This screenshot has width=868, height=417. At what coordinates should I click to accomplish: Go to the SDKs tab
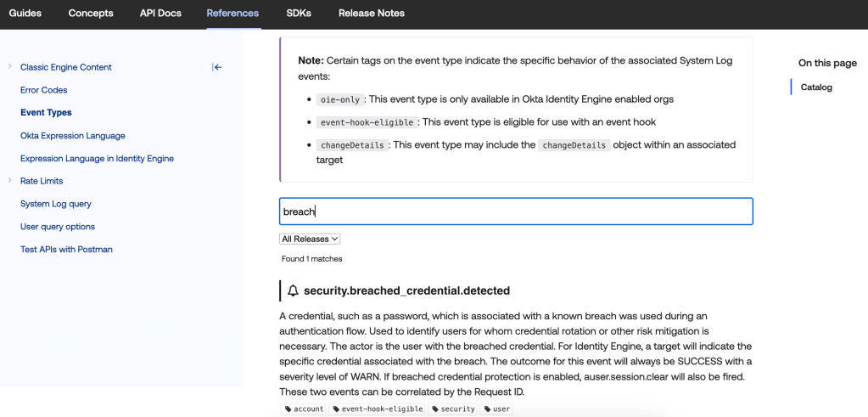click(x=299, y=13)
